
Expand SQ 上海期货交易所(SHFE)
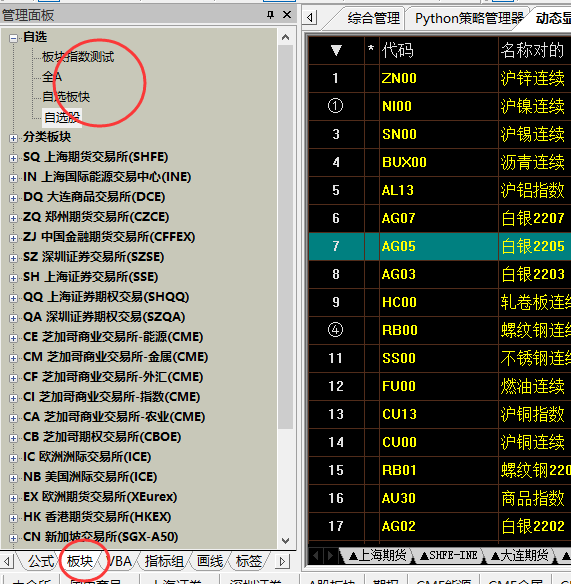pos(13,158)
